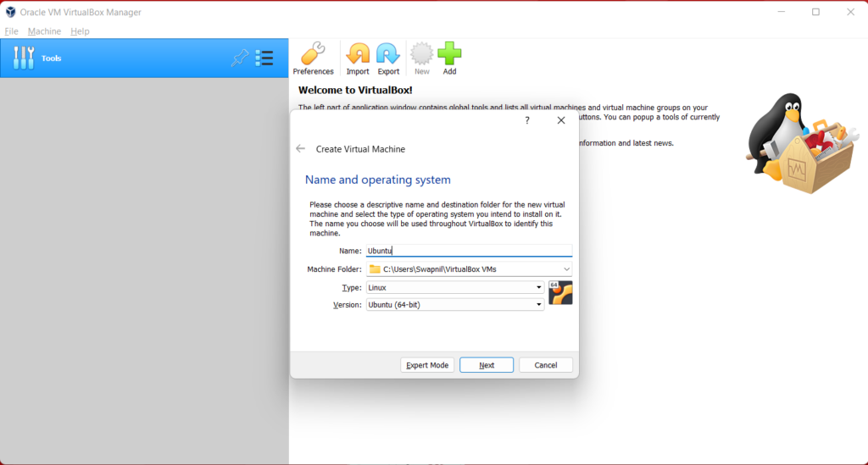
Task: Expand the Machine Folder dropdown
Action: coord(566,269)
